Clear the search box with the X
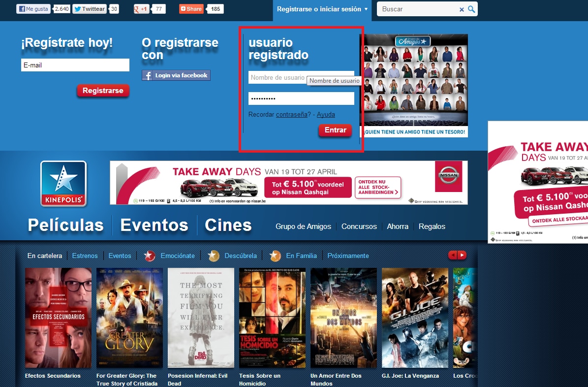Screen dimensions: 588x387 pyautogui.click(x=462, y=9)
